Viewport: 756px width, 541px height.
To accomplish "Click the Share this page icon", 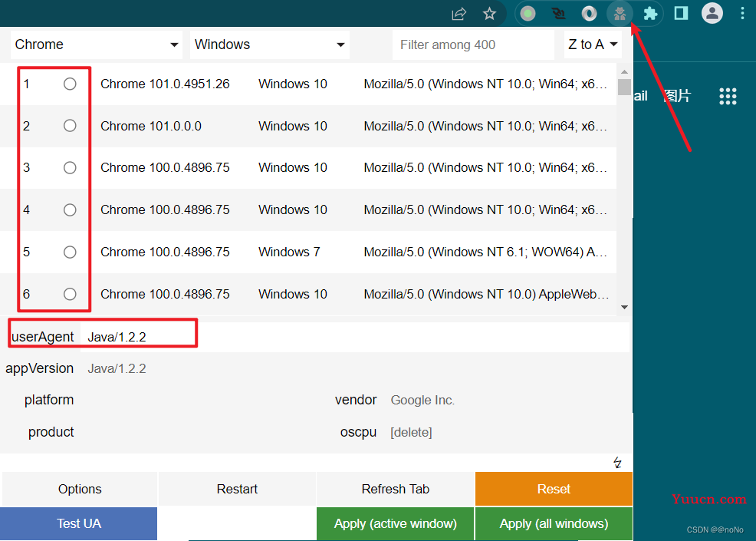I will pyautogui.click(x=459, y=14).
